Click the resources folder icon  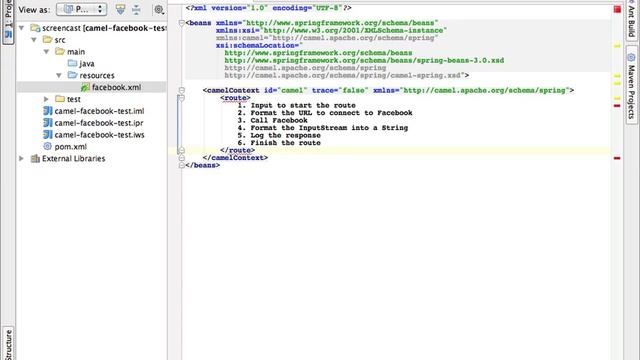(x=73, y=75)
